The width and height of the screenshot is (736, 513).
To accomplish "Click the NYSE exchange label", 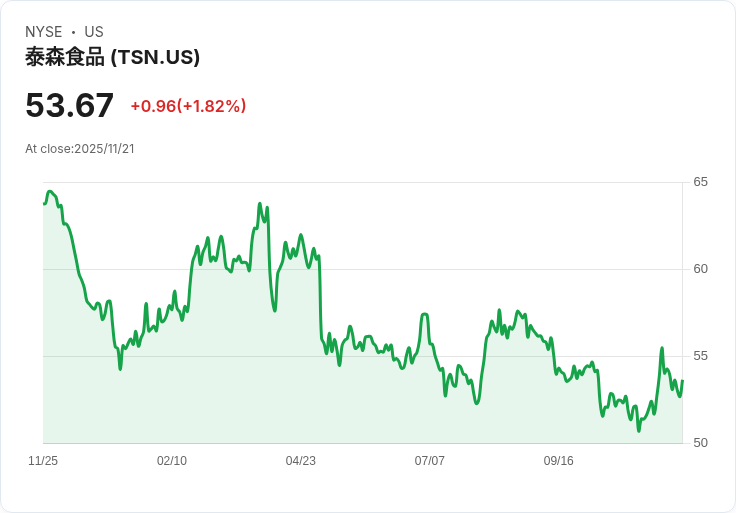I will (x=43, y=32).
